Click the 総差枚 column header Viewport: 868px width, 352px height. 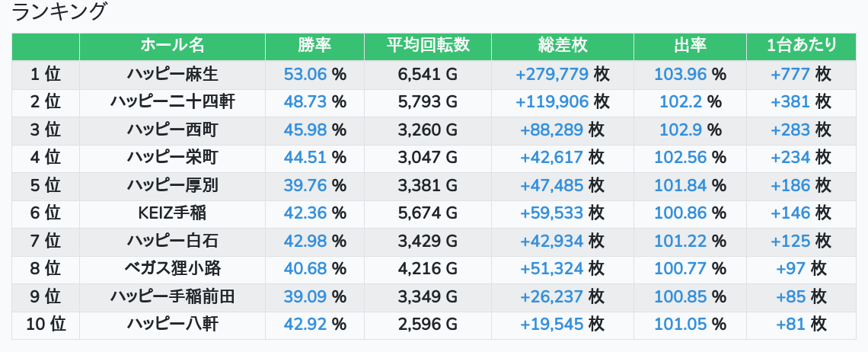click(x=562, y=46)
